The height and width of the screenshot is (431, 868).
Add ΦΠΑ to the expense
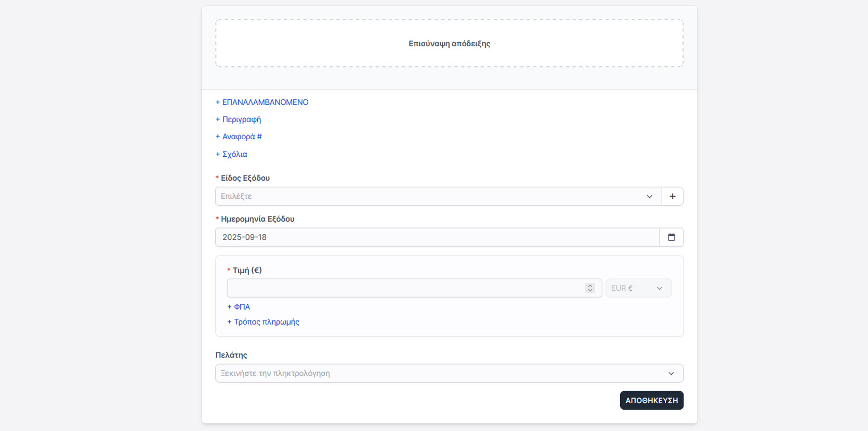[x=239, y=307]
